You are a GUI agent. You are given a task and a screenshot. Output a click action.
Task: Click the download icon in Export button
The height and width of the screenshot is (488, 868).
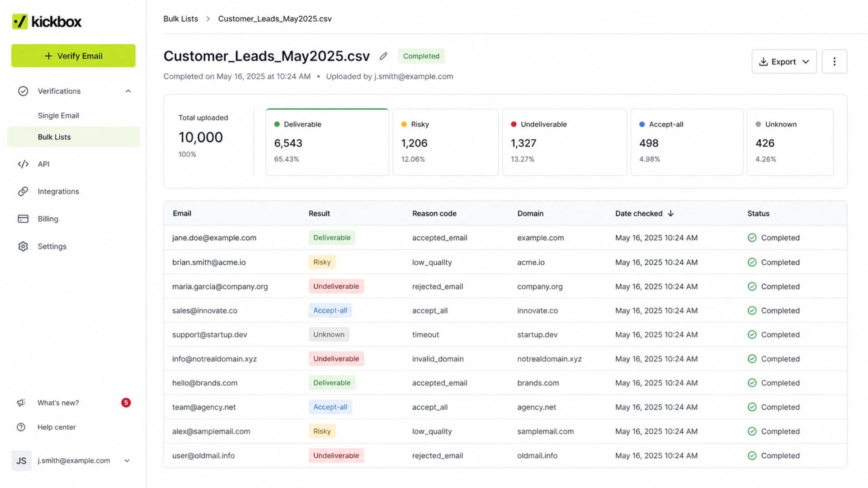[x=763, y=61]
